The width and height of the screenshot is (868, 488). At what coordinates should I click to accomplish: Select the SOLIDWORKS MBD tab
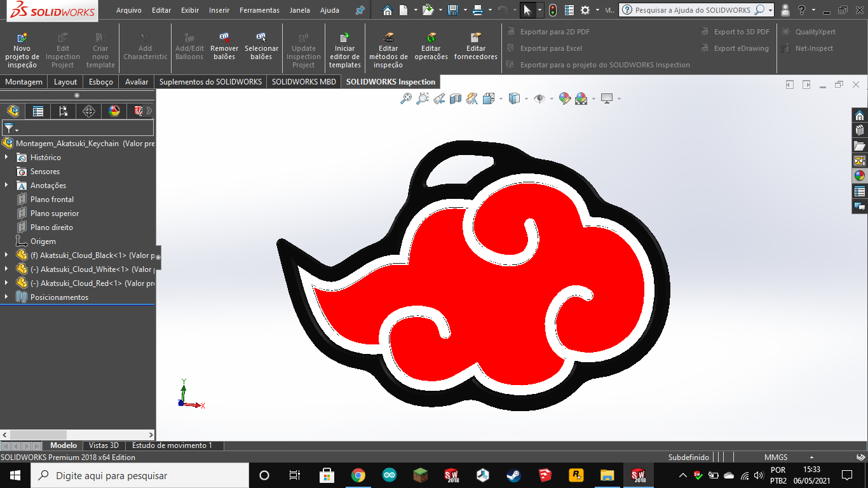304,82
